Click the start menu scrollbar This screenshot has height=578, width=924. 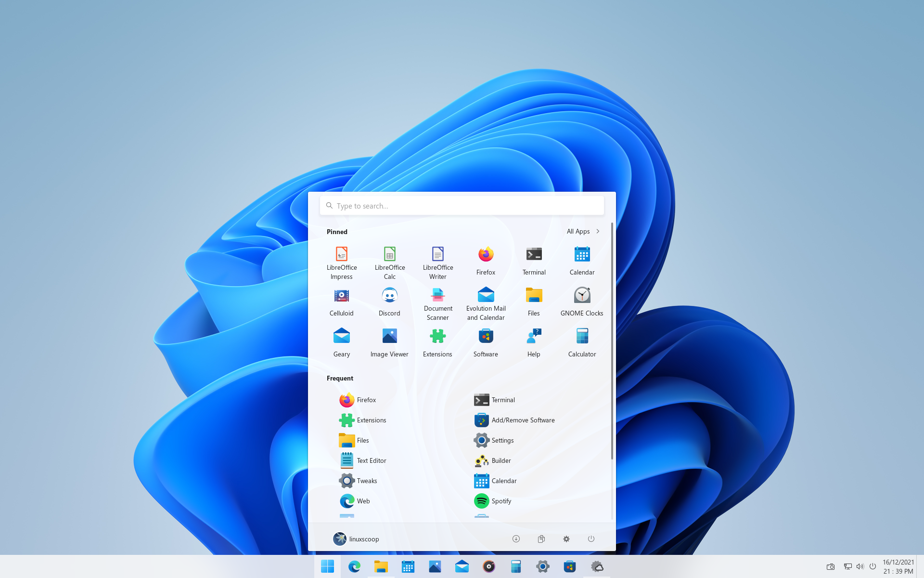612,341
